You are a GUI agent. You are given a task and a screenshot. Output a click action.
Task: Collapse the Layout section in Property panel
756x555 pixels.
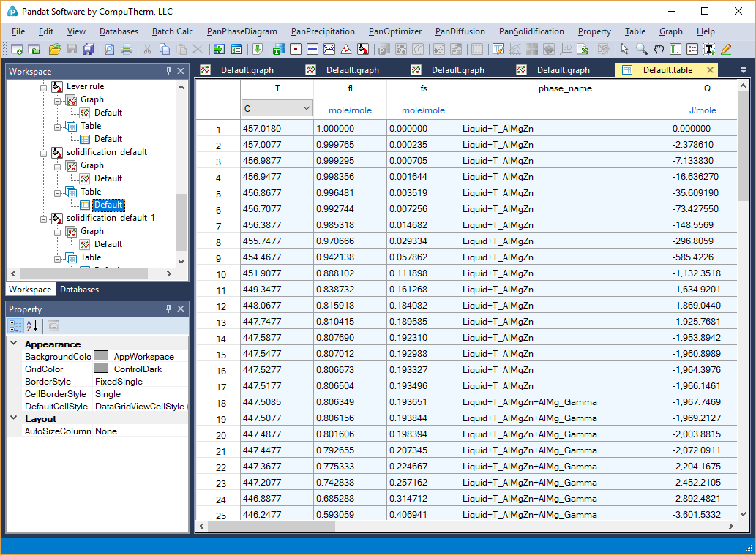(13, 419)
